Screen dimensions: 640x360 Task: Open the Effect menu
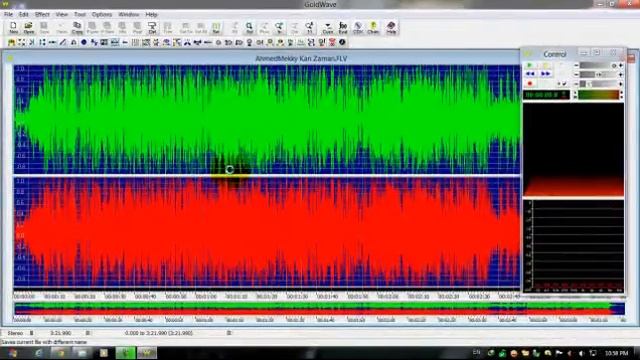point(42,14)
